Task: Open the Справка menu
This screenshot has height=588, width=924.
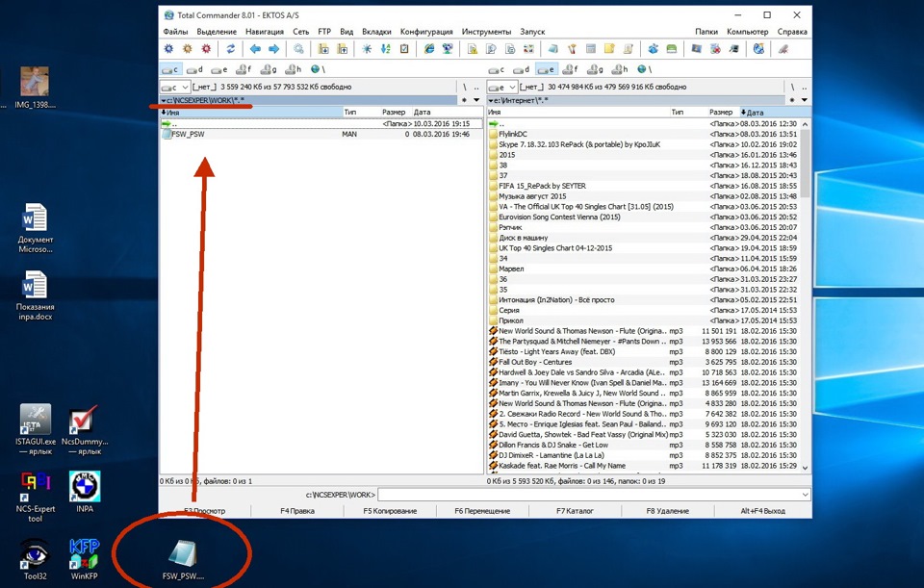Action: tap(792, 32)
